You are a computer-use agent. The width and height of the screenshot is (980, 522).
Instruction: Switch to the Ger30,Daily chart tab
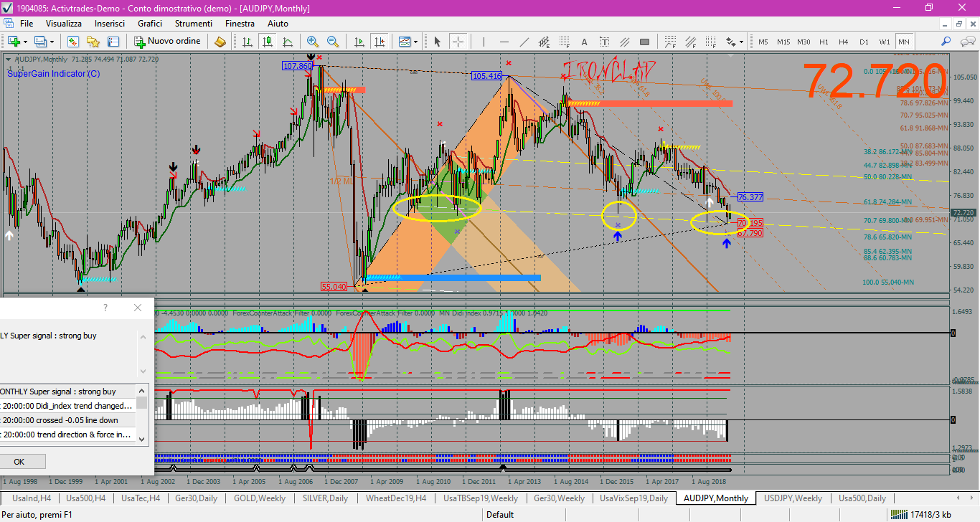pos(196,498)
